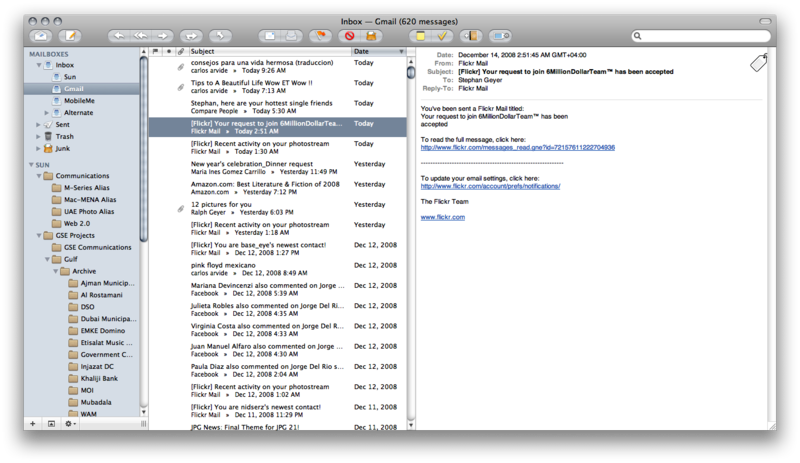Image resolution: width=800 pixels, height=463 pixels.
Task: Click message list scroll down arrow
Action: (x=411, y=425)
